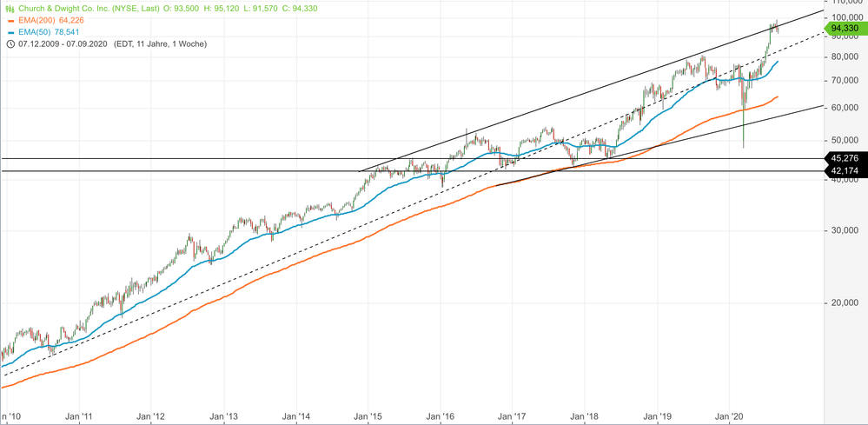Click the Jan '20 time axis label
868x425 pixels.
click(x=730, y=416)
